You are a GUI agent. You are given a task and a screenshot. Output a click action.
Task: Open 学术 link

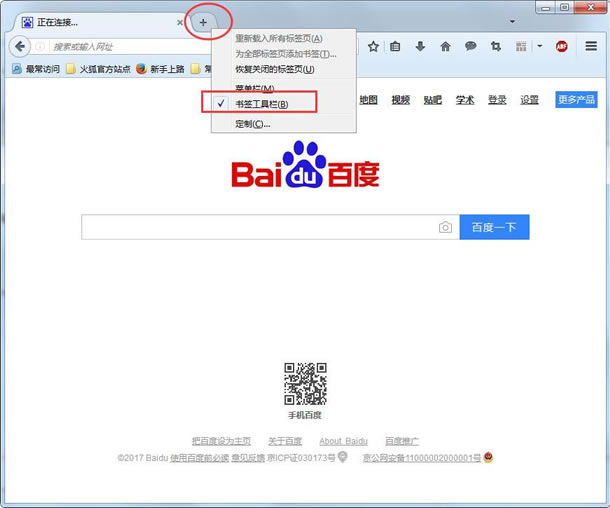[465, 100]
